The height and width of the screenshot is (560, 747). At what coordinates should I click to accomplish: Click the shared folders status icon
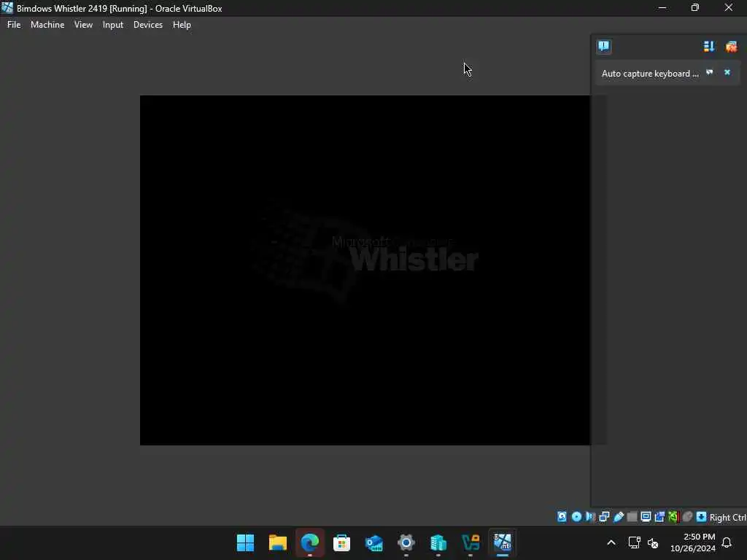click(x=632, y=517)
